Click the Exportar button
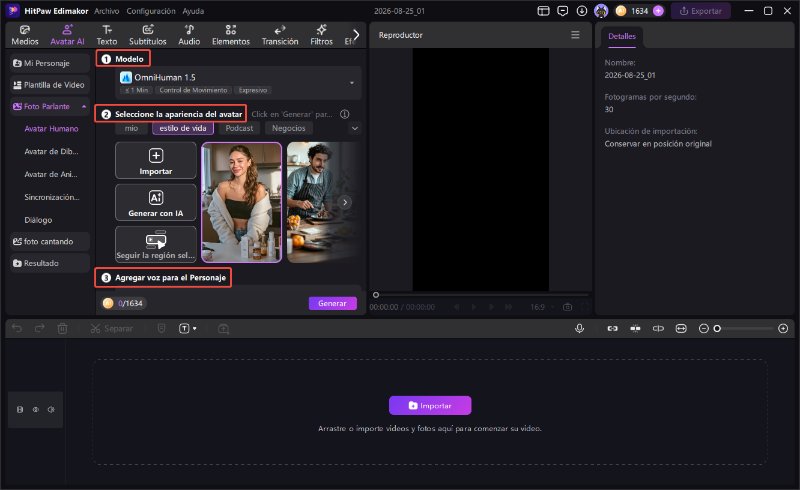This screenshot has width=800, height=490. click(x=701, y=11)
